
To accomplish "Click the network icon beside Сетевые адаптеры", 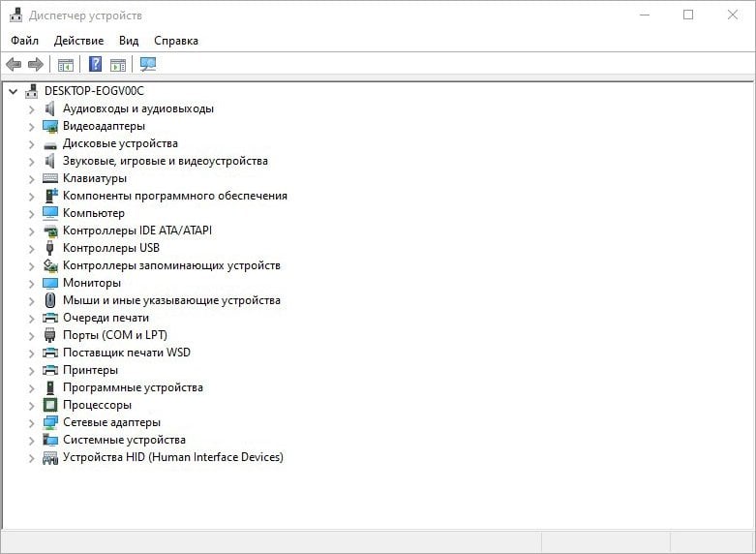I will coord(50,422).
